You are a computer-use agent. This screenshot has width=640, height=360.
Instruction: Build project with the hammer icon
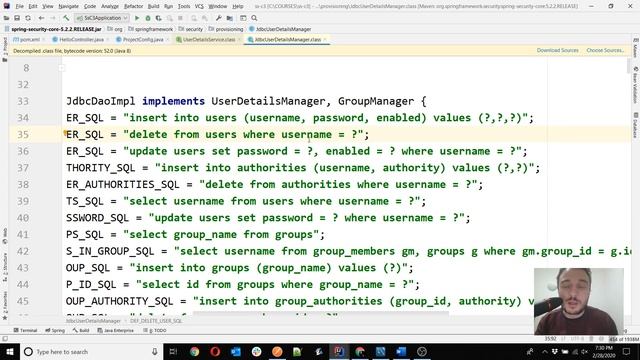tap(66, 18)
